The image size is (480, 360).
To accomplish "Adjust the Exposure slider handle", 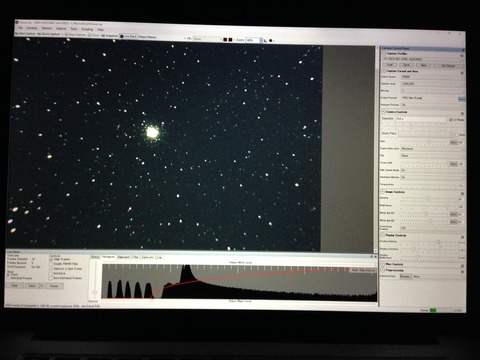I will click(412, 127).
